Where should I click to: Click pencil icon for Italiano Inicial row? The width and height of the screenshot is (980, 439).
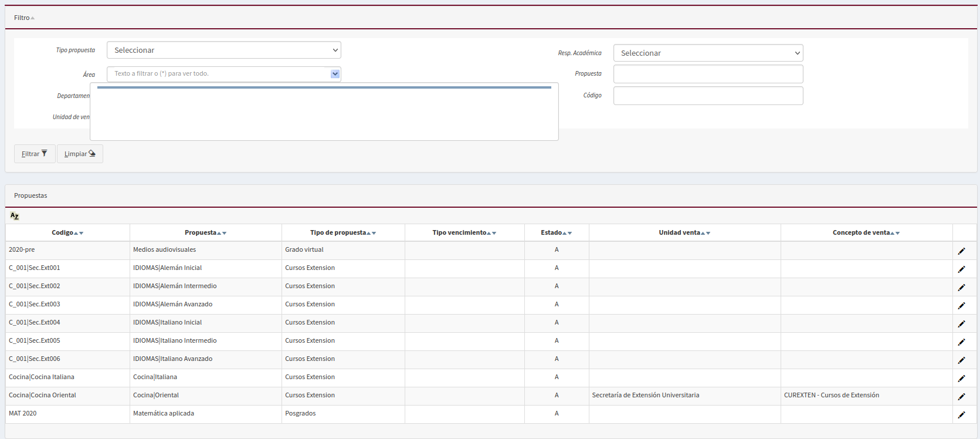click(961, 324)
